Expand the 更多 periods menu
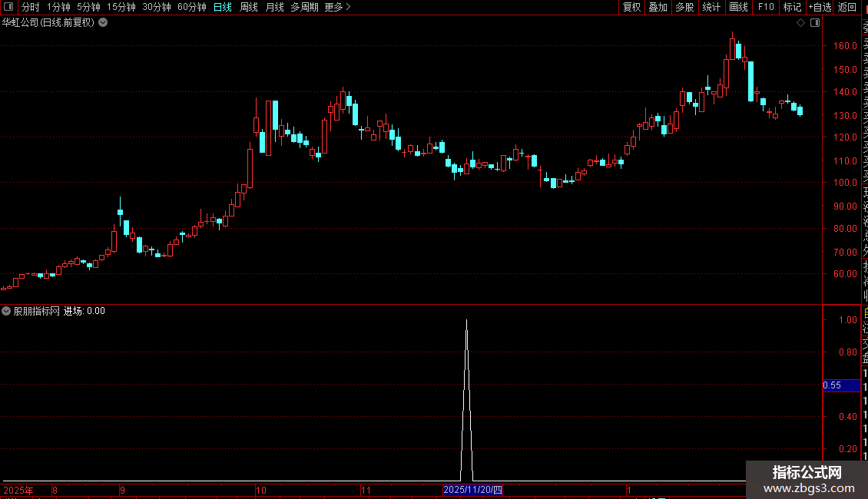The image size is (868, 499). (338, 7)
